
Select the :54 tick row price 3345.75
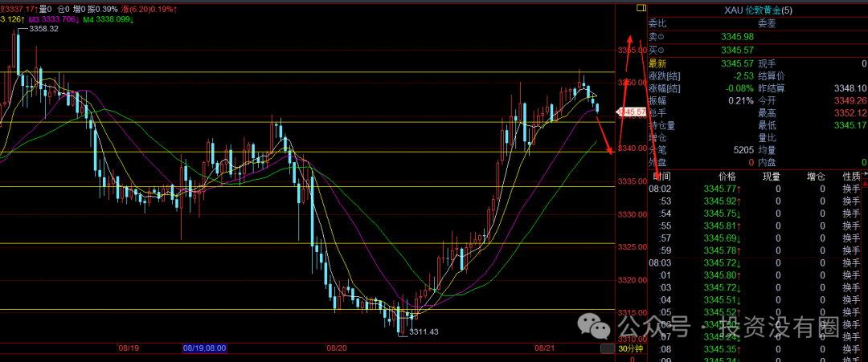pyautogui.click(x=722, y=214)
